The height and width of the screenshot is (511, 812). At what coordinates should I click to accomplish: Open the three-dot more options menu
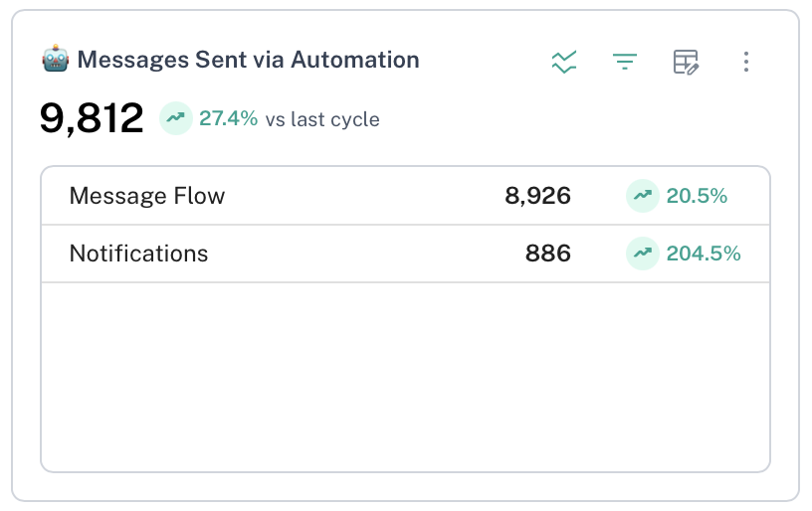point(746,62)
